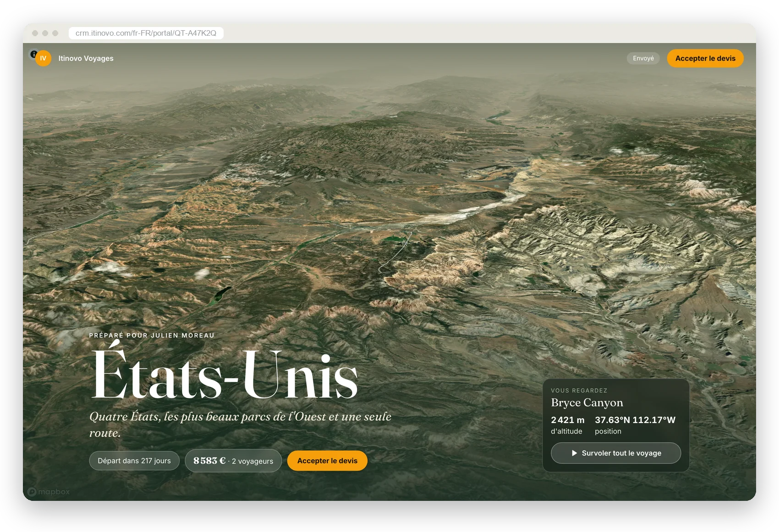Click the États-Unis trip title
Viewport: 779px width, 532px height.
point(225,375)
